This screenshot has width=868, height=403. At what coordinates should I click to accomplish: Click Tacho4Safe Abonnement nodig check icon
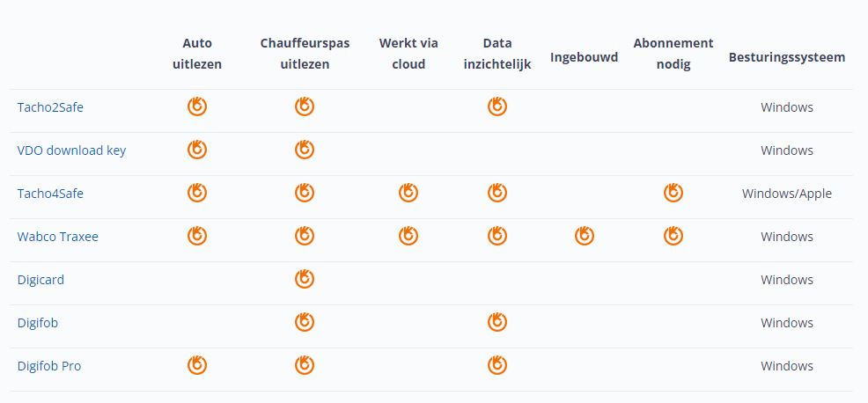click(x=673, y=192)
